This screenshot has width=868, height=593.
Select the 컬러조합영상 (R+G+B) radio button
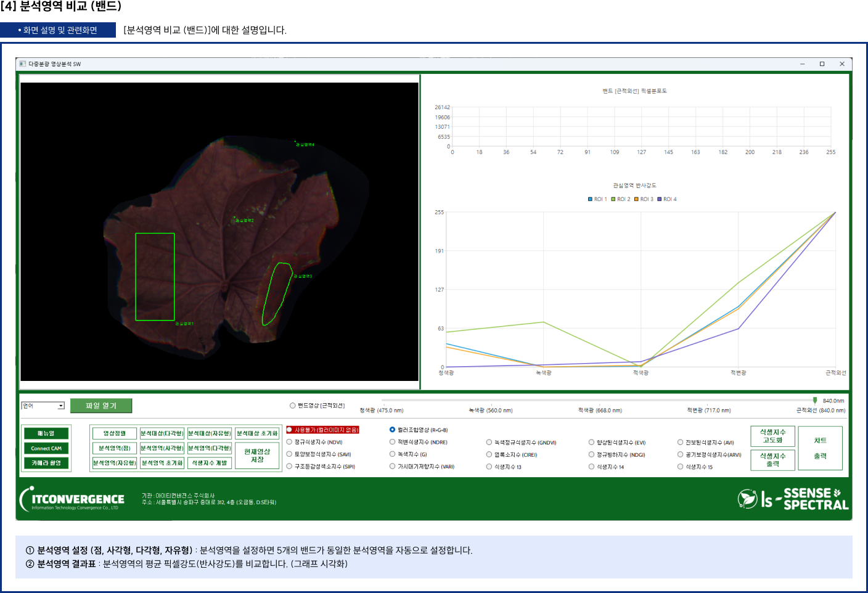click(392, 430)
